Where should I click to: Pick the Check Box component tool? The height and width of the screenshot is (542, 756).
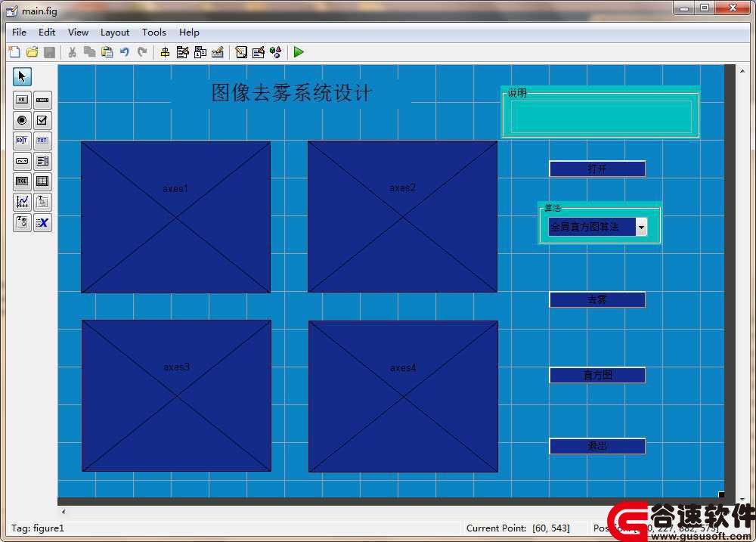42,120
